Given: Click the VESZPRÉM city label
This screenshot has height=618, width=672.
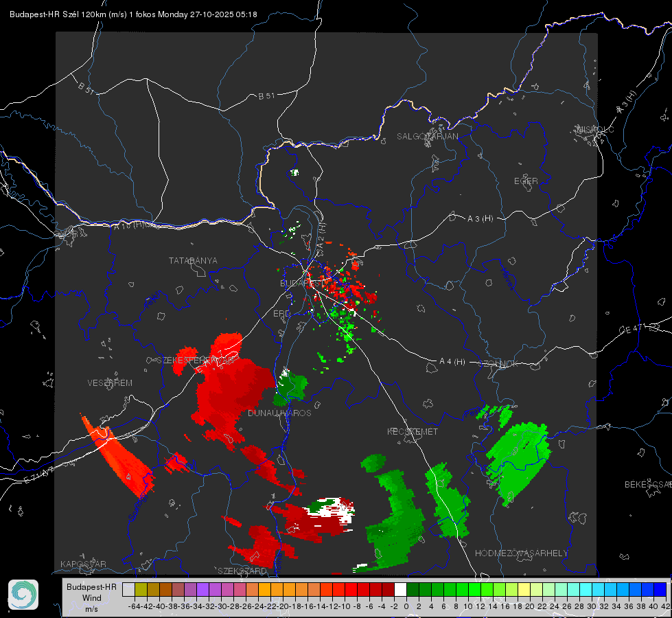Looking at the screenshot, I should (x=110, y=383).
